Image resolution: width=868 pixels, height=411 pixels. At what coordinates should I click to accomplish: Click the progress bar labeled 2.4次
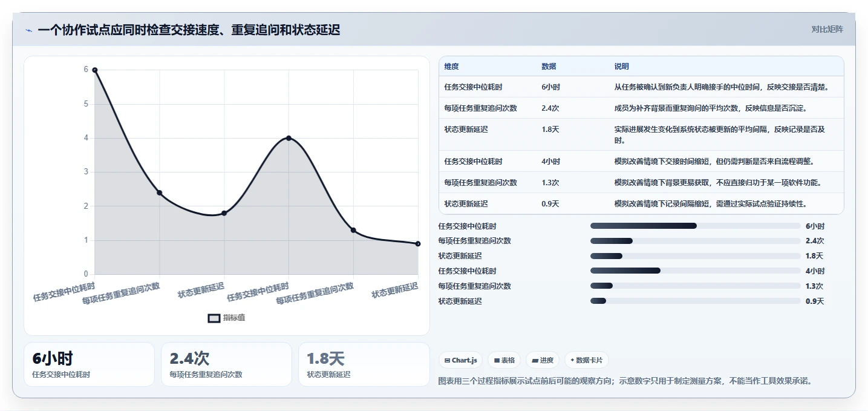[x=696, y=241]
